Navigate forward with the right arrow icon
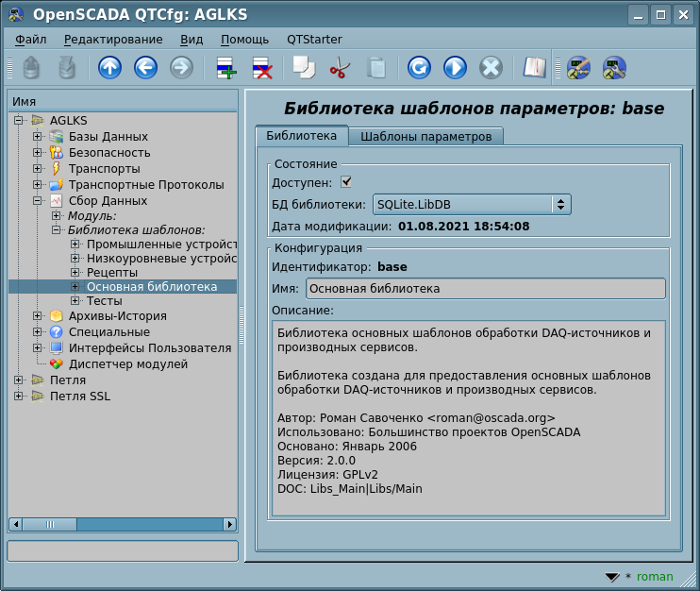 pos(181,68)
